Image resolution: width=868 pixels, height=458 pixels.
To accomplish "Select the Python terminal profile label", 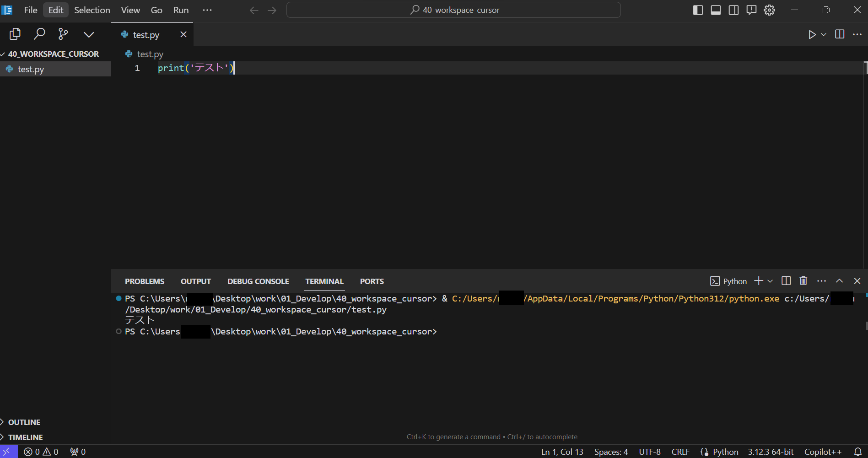I will click(728, 281).
